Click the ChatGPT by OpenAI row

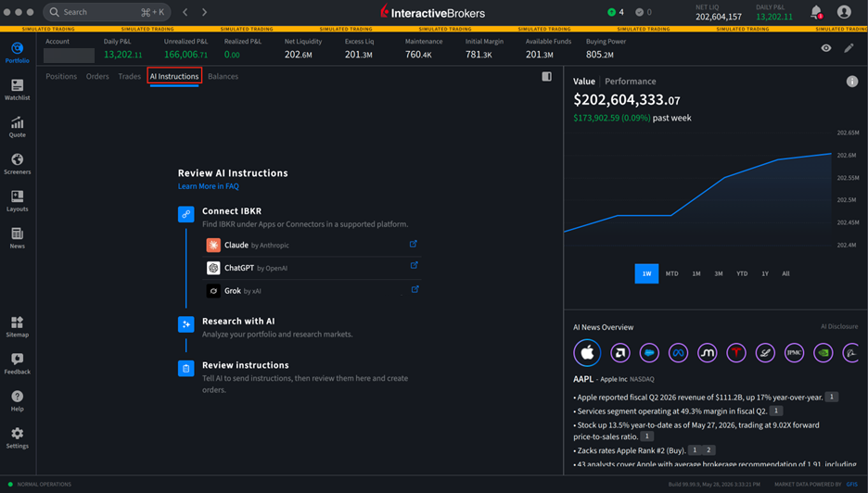pos(313,268)
